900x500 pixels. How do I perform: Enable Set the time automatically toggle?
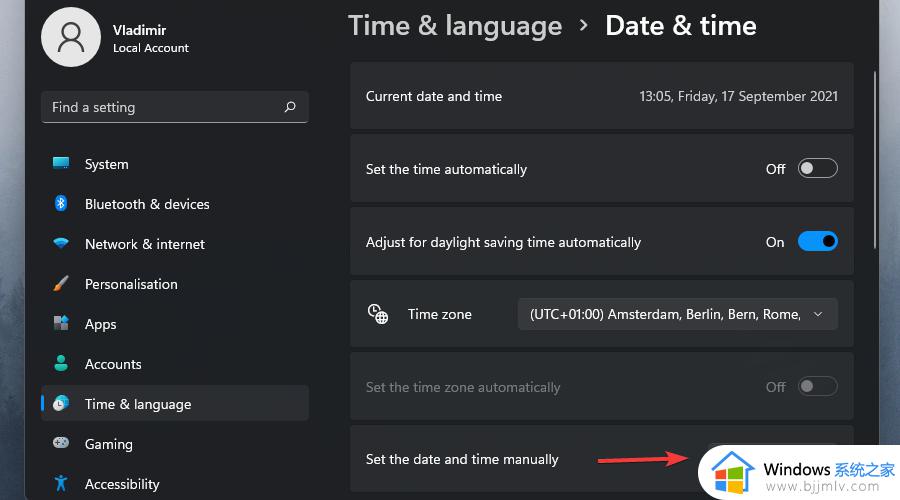click(x=817, y=169)
